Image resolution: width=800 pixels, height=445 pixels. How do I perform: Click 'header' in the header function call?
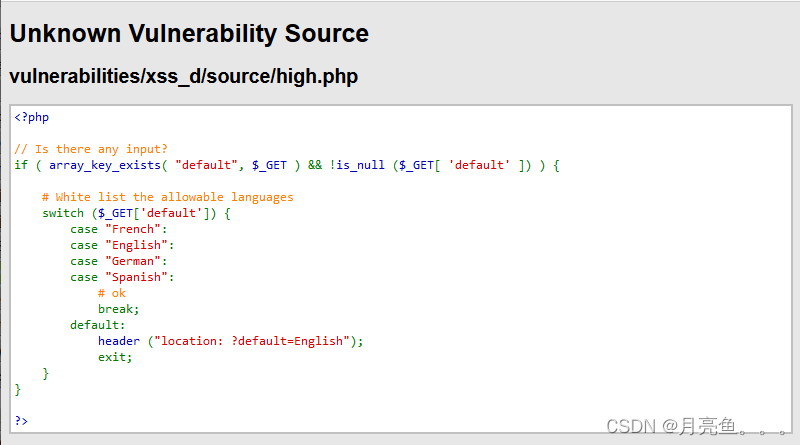click(x=119, y=341)
